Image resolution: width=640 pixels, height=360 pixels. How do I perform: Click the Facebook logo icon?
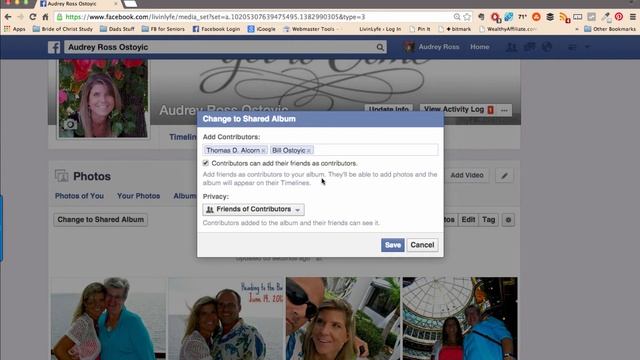(54, 47)
